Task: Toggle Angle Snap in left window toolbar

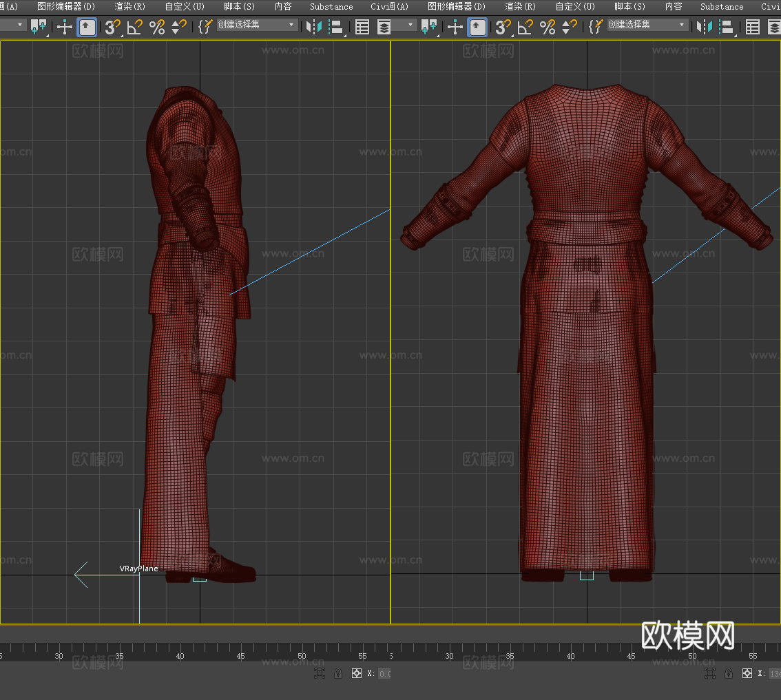Action: coord(134,27)
